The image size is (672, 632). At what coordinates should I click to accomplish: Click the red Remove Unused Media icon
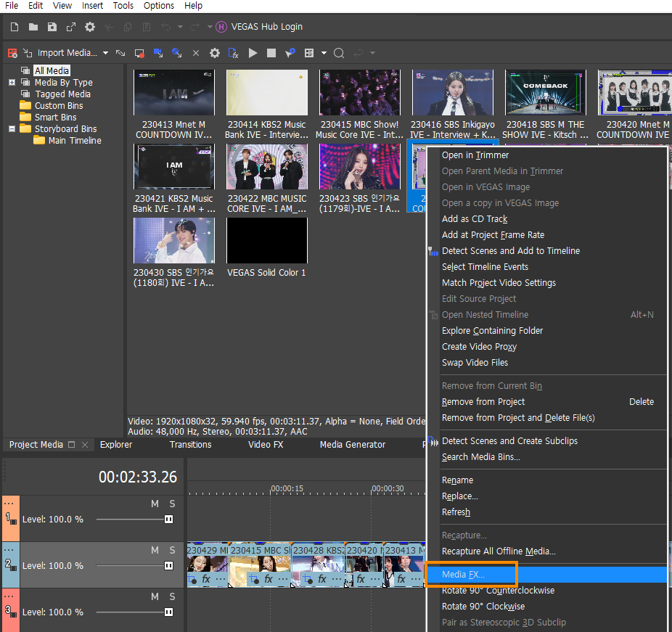coord(12,53)
